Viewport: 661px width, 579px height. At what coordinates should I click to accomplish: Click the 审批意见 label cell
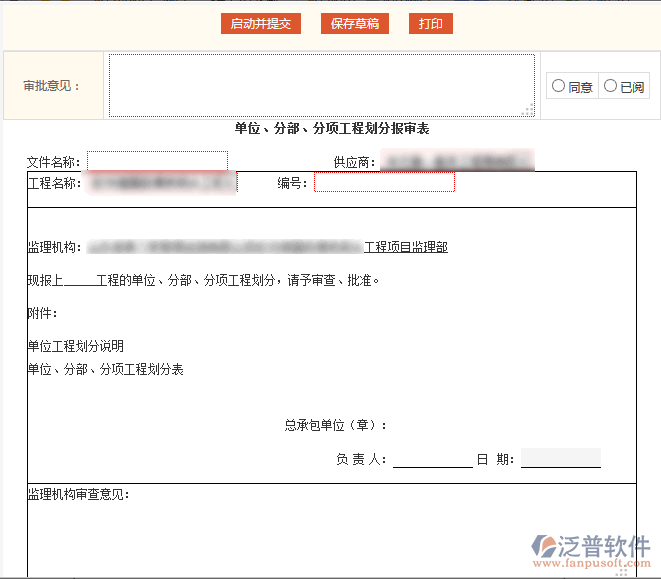pos(51,86)
